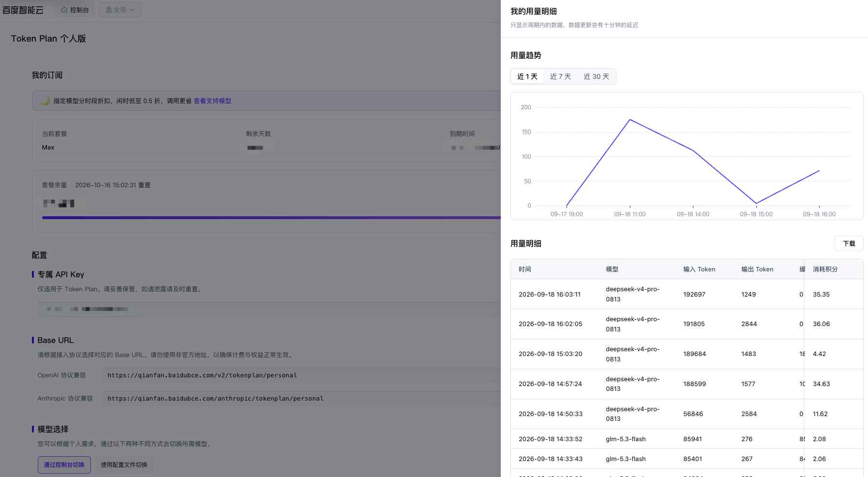Switch usage trend to 近 7 天
This screenshot has height=477, width=868.
[560, 76]
